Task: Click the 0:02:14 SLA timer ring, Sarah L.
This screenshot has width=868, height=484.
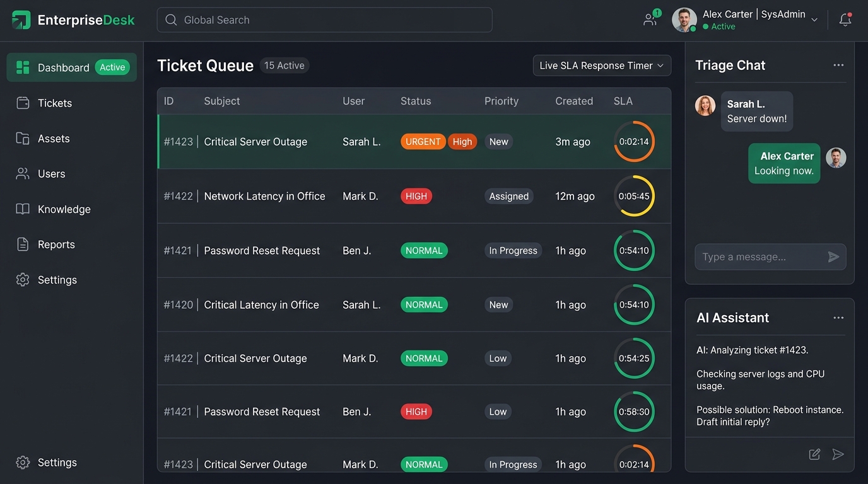Action: pos(634,141)
